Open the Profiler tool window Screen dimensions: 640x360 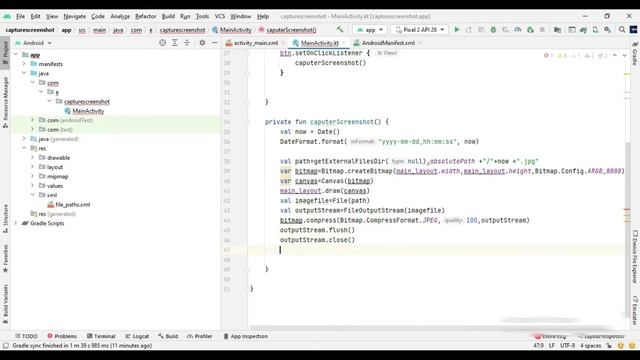click(199, 336)
